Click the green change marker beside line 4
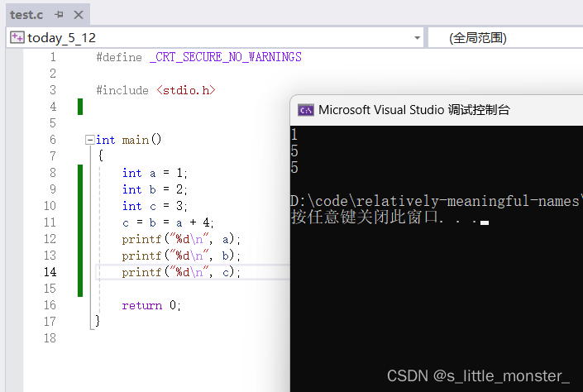583x392 pixels. pos(80,107)
